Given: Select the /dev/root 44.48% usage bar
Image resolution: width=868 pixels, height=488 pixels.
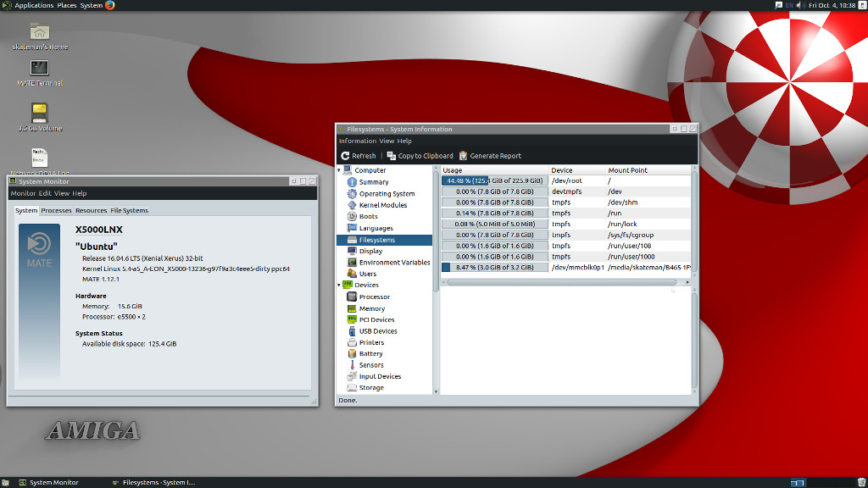Looking at the screenshot, I should pos(494,180).
